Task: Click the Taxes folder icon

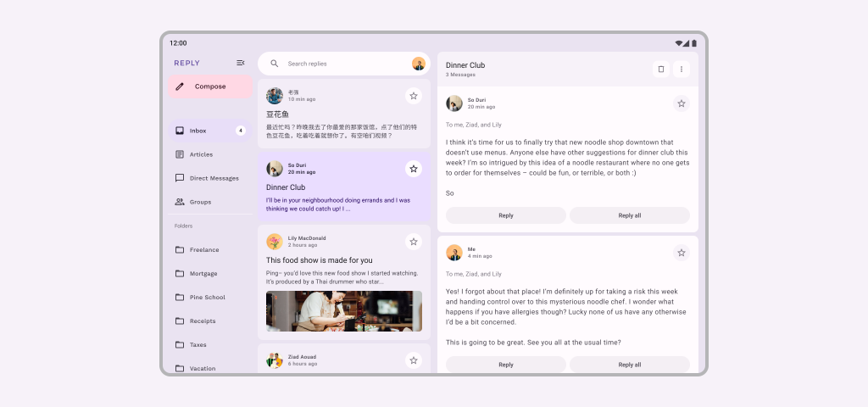Action: click(180, 344)
